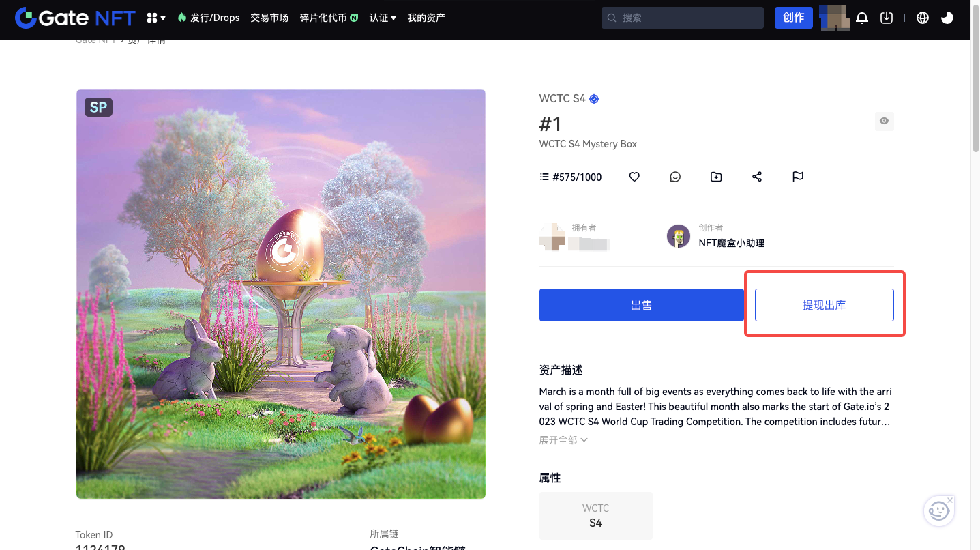Open 我的资产 menu item
980x550 pixels.
click(426, 18)
